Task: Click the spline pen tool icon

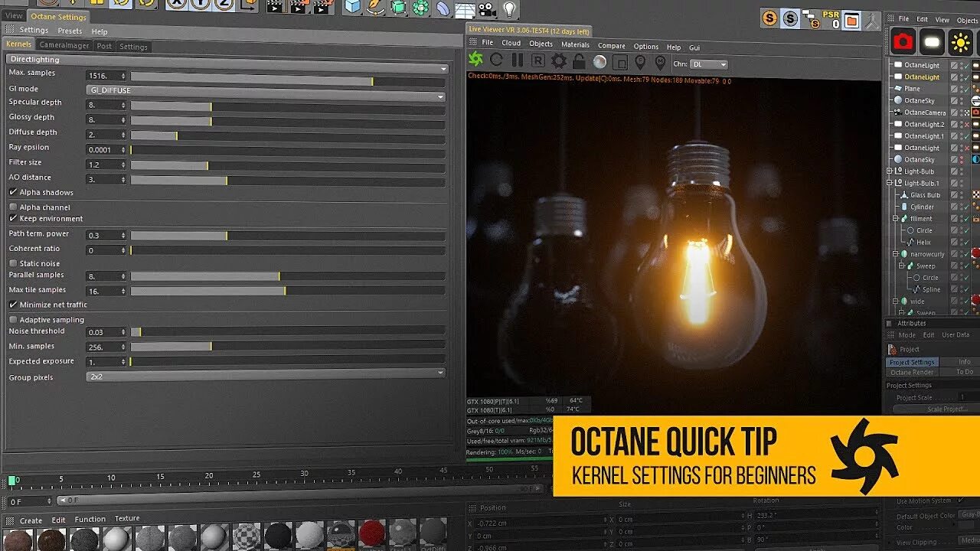Action: [375, 8]
